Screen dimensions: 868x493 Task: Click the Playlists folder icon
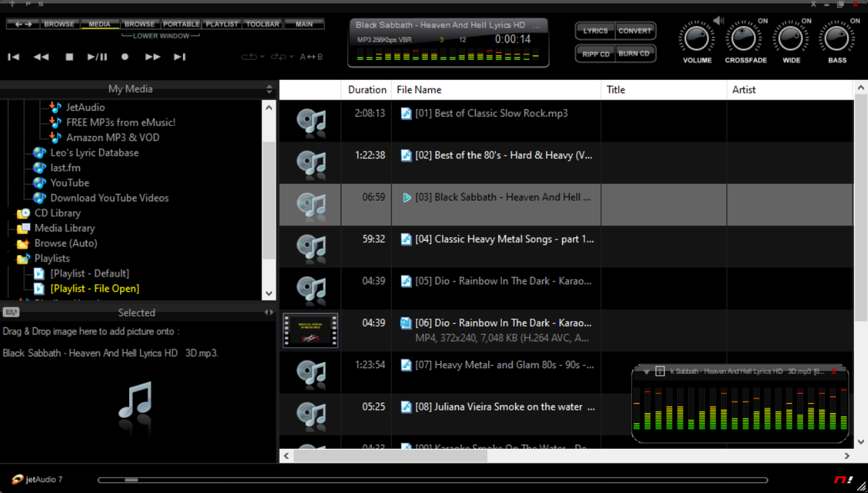click(23, 258)
